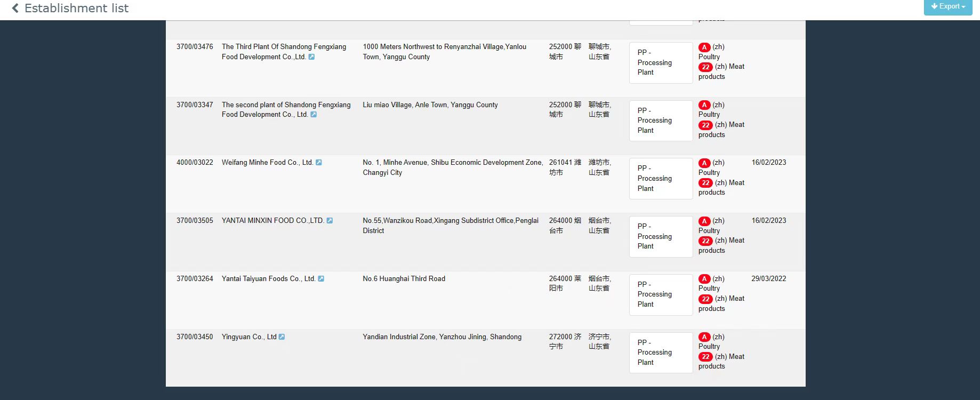980x400 pixels.
Task: Click the red A badge in row 3700/03450
Action: (704, 337)
